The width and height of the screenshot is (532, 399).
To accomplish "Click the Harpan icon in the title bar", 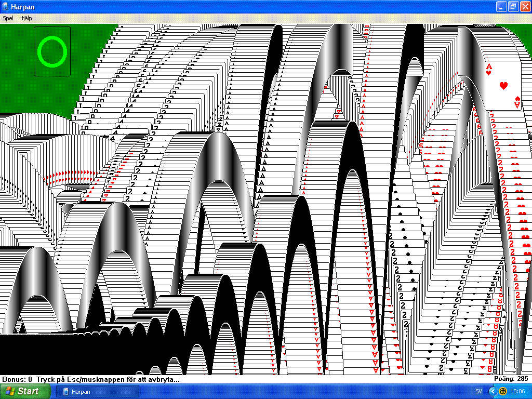I will click(x=6, y=7).
